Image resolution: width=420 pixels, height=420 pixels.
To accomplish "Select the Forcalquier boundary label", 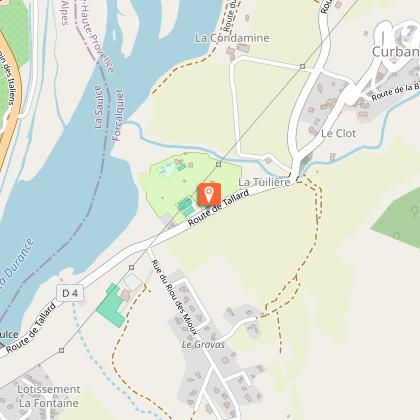I will 118,115.
